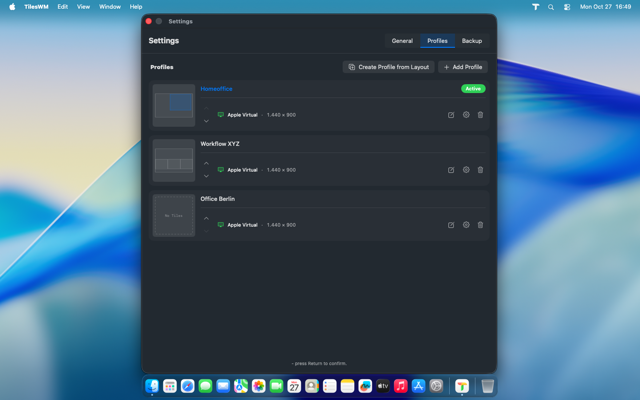Viewport: 640px width, 400px height.
Task: Select the Workflow XYZ layout thumbnail
Action: click(174, 160)
